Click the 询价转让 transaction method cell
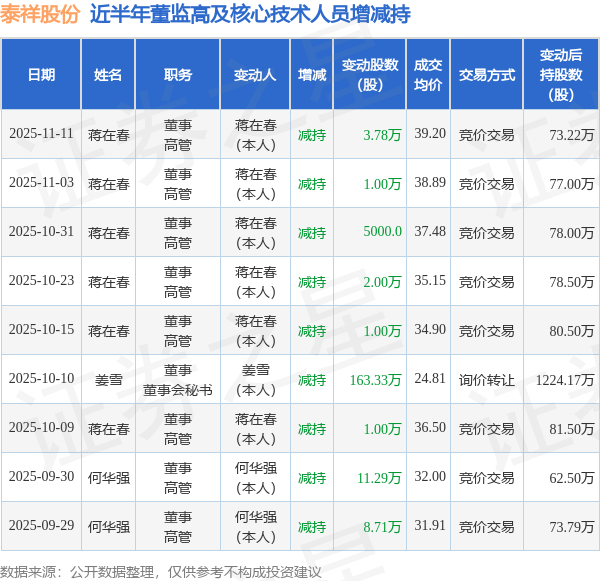 (487, 380)
